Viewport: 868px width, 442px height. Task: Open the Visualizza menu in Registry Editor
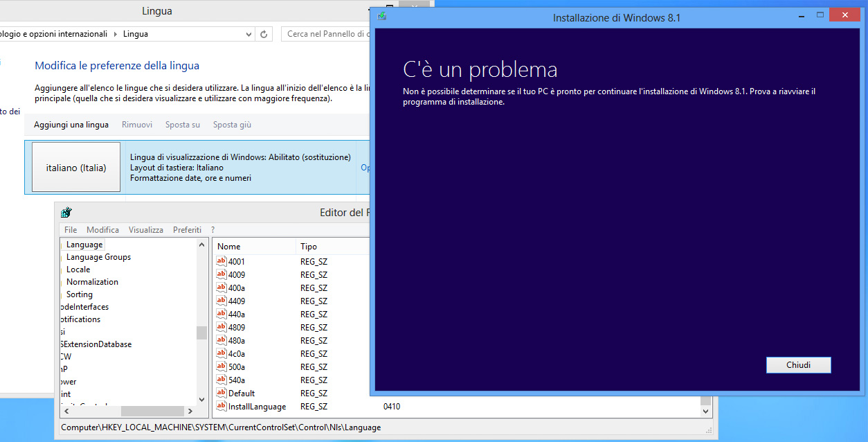point(146,229)
